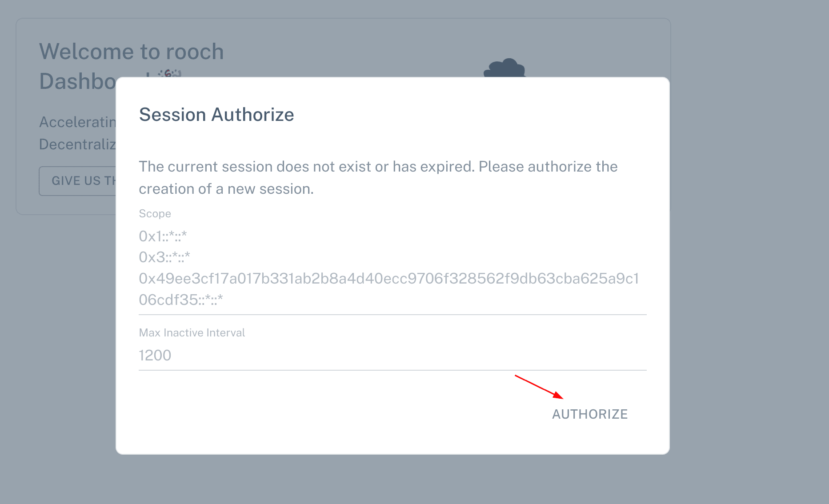Screen dimensions: 829x504
Task: Click the Max Inactive Interval label
Action: pos(192,333)
